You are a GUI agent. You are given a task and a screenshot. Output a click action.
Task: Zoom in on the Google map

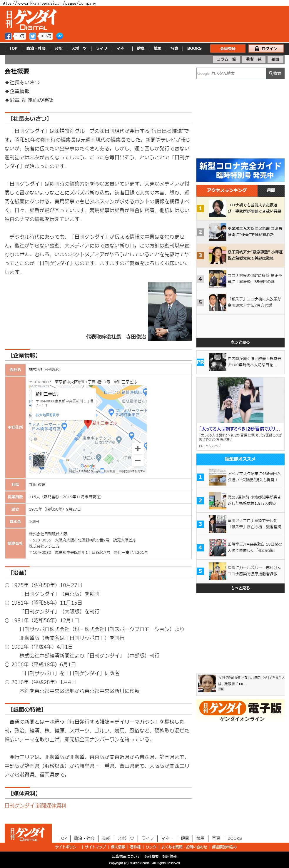tap(137, 449)
